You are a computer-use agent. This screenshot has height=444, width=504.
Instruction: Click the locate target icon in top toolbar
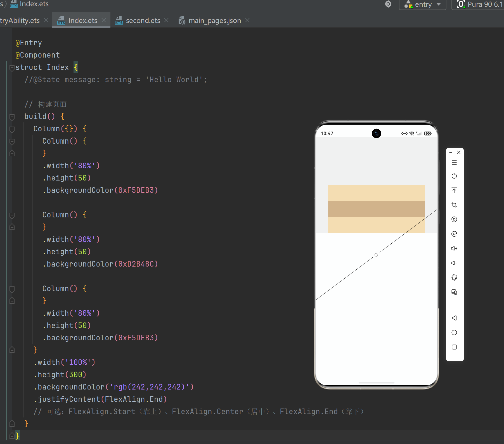coord(388,4)
